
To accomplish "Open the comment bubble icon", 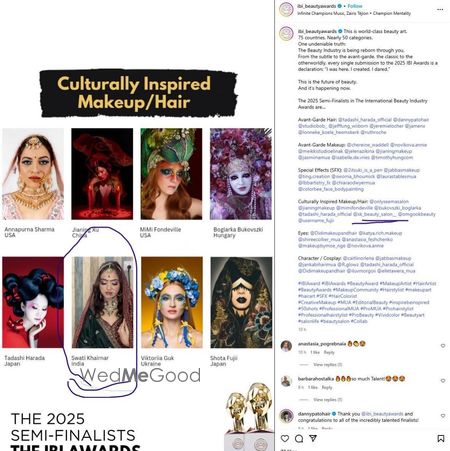I will pos(299,438).
